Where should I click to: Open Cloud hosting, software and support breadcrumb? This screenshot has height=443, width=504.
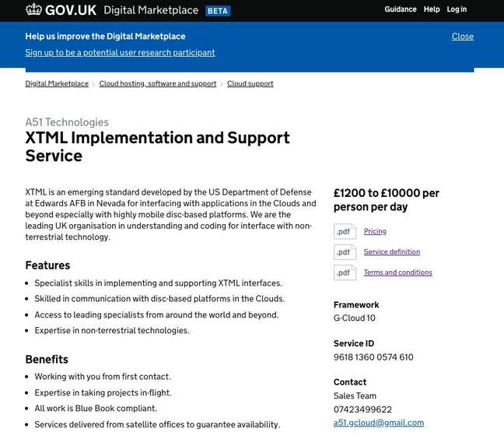[x=158, y=83]
